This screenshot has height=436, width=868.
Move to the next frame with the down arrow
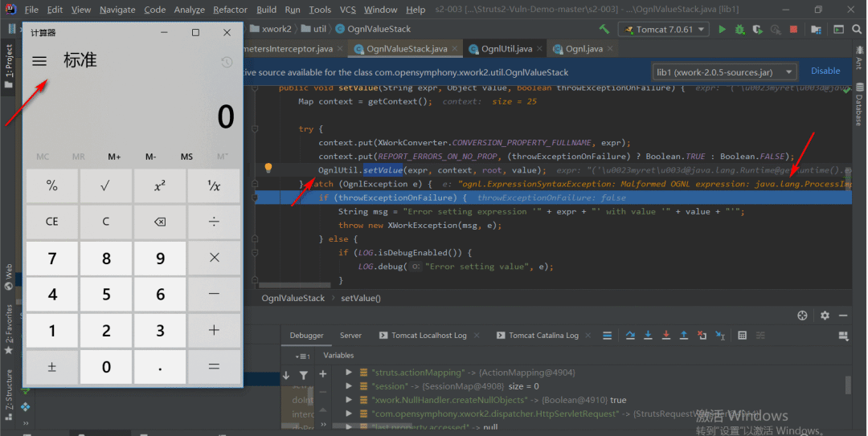[x=285, y=375]
